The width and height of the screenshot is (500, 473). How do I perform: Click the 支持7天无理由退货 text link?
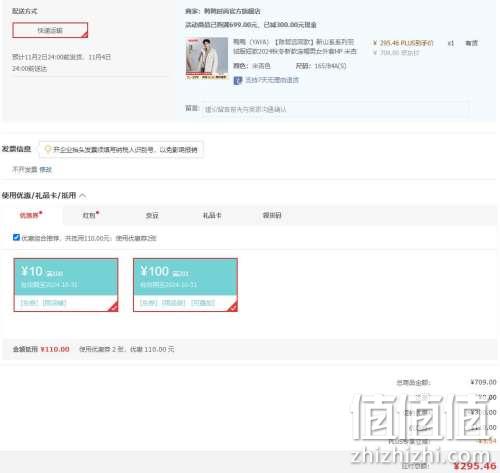coord(272,80)
